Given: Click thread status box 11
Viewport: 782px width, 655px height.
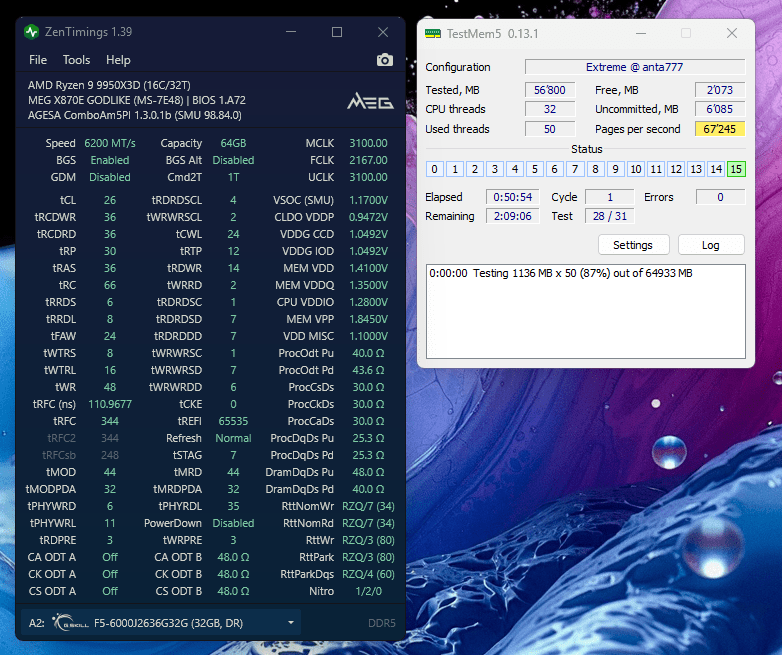Looking at the screenshot, I should point(656,169).
